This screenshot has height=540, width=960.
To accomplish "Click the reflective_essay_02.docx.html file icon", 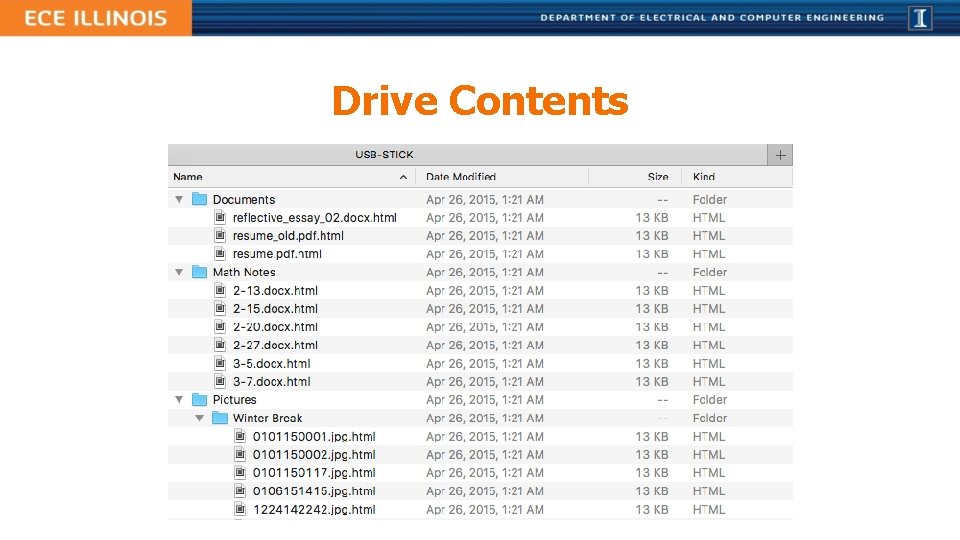I will [220, 217].
